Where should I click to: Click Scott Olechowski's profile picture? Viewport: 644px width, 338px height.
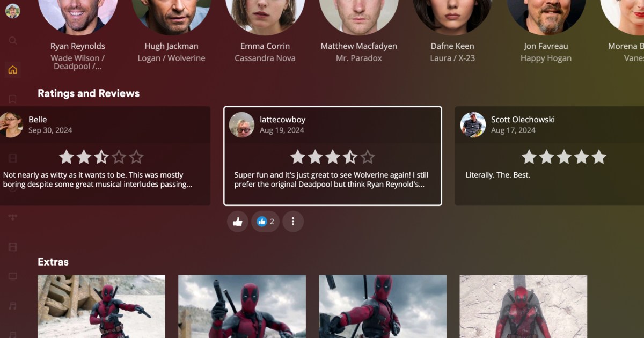473,125
